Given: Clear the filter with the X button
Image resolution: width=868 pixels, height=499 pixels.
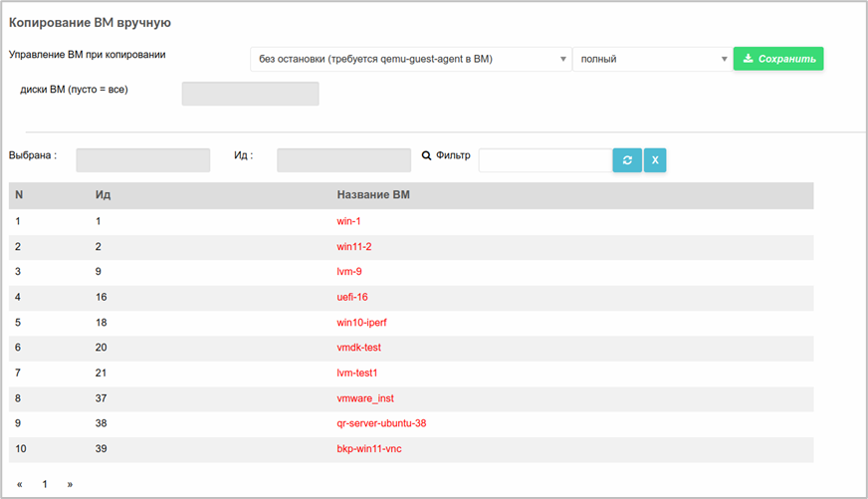Looking at the screenshot, I should click(x=655, y=160).
